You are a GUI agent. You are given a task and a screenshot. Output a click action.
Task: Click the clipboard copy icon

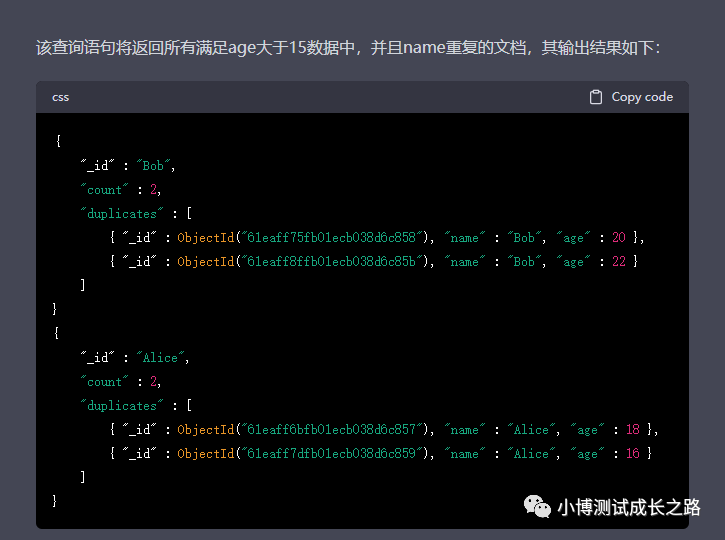tap(596, 97)
